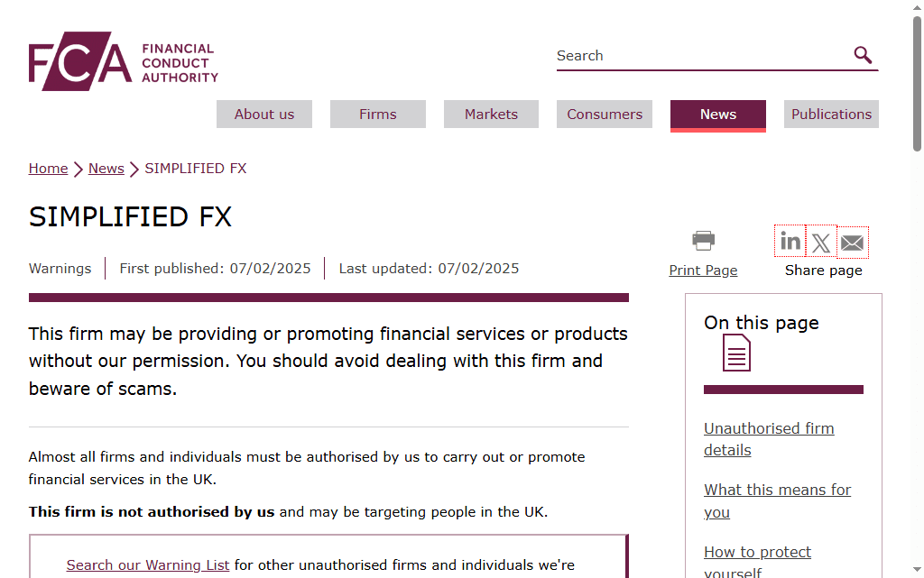Open the Markets menu
924x578 pixels.
click(x=491, y=115)
